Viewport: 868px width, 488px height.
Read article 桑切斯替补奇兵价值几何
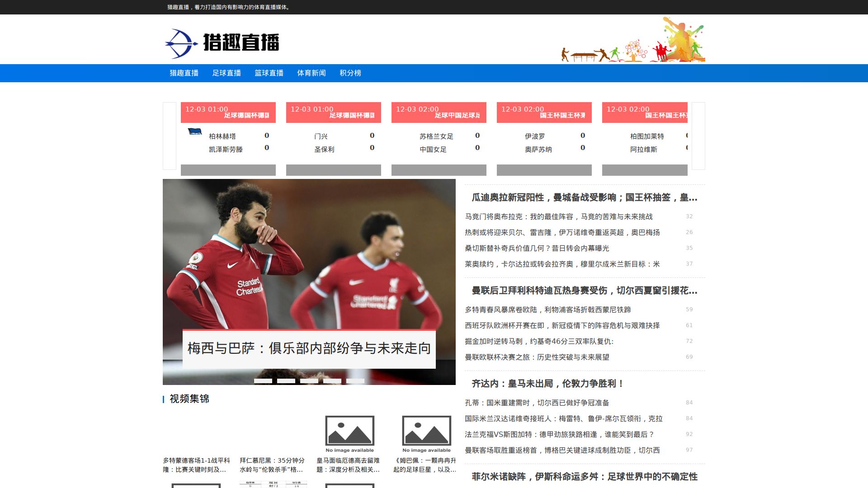[537, 248]
